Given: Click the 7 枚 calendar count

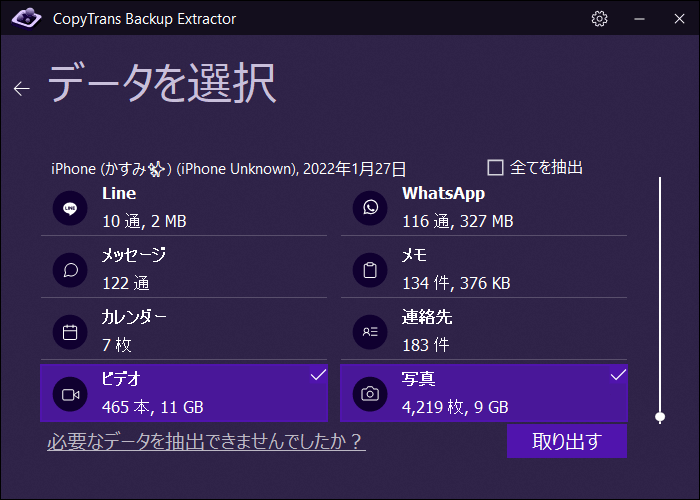Looking at the screenshot, I should 117,345.
